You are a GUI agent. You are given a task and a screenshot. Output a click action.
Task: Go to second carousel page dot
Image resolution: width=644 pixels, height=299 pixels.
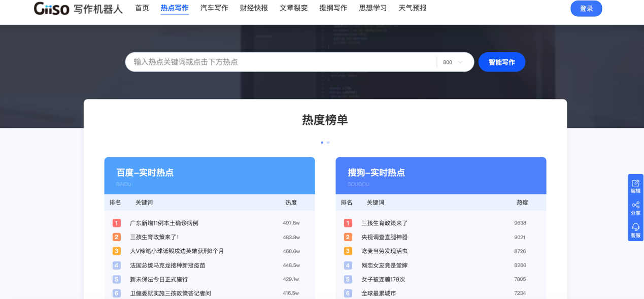pos(328,143)
